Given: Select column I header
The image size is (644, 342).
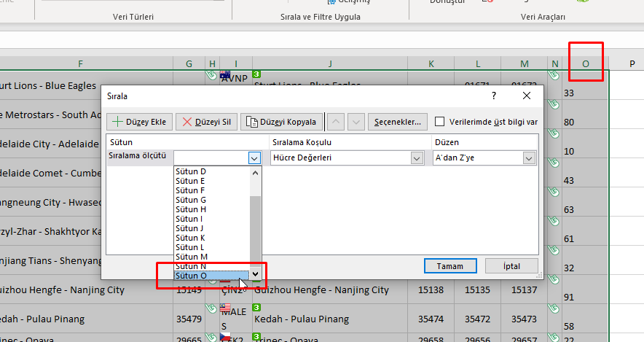Looking at the screenshot, I should point(236,63).
